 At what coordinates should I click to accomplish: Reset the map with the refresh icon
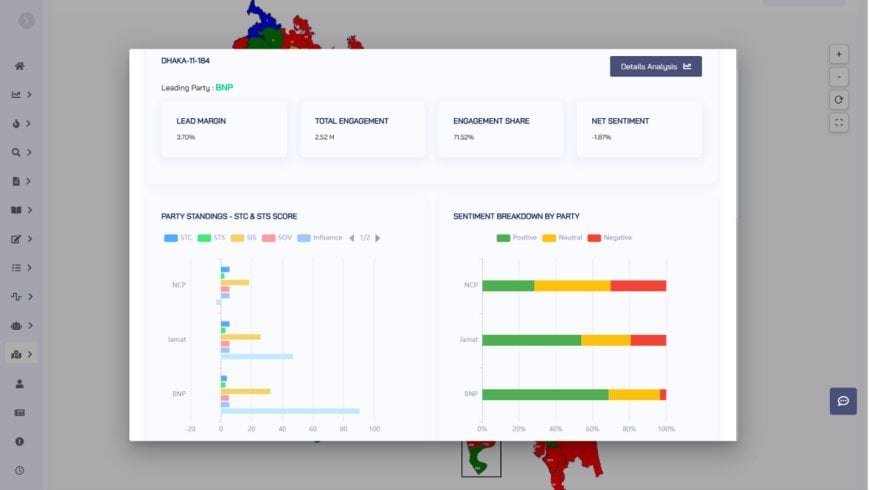pyautogui.click(x=839, y=100)
